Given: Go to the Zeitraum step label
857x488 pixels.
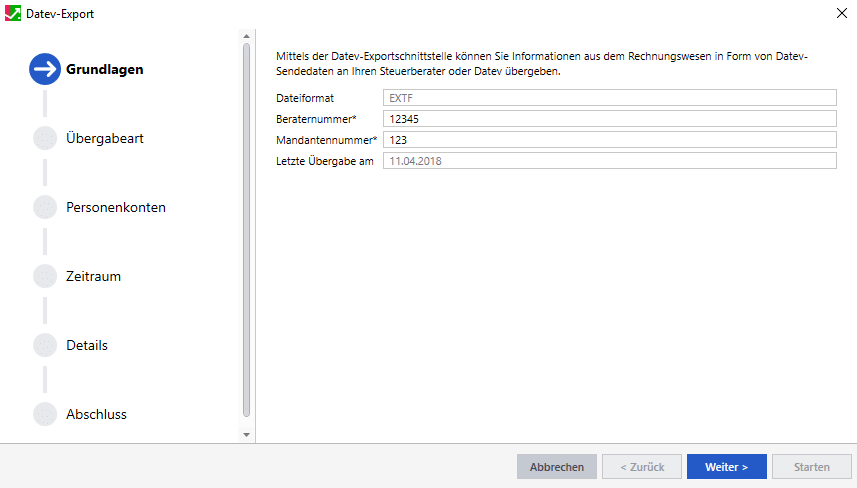Looking at the screenshot, I should coord(93,276).
